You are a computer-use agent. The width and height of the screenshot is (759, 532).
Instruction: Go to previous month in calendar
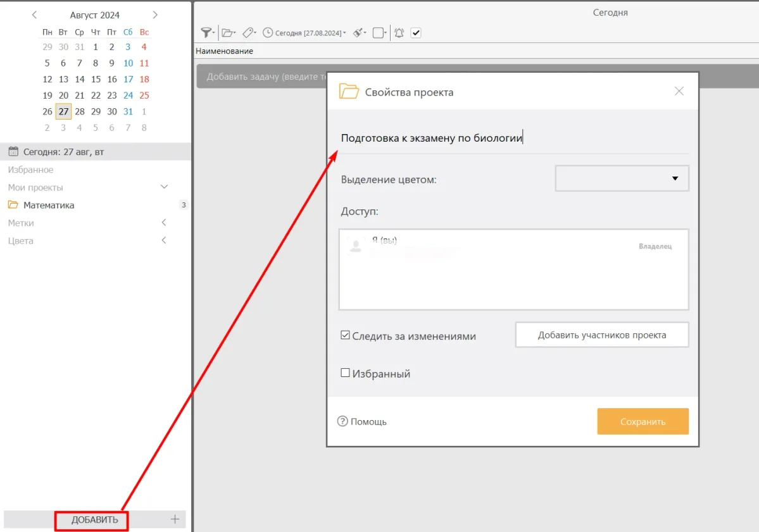pos(34,15)
